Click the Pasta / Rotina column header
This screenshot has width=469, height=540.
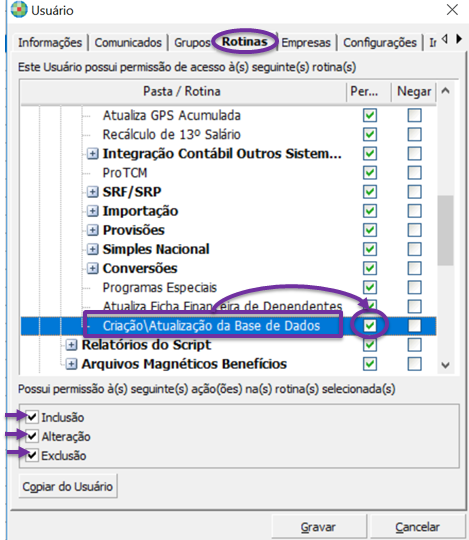182,92
